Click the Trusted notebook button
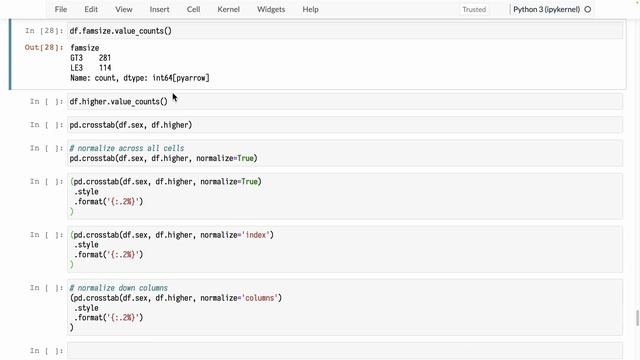The width and height of the screenshot is (640, 360). click(474, 9)
